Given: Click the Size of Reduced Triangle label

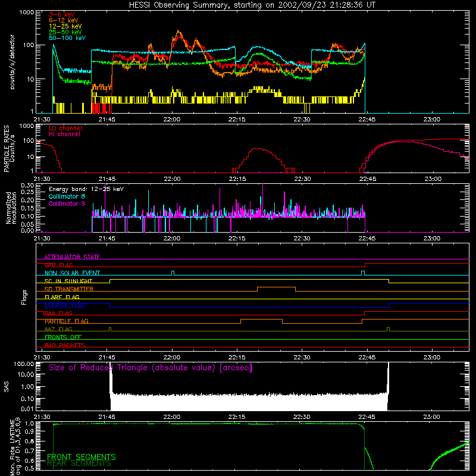Looking at the screenshot, I should tap(151, 368).
